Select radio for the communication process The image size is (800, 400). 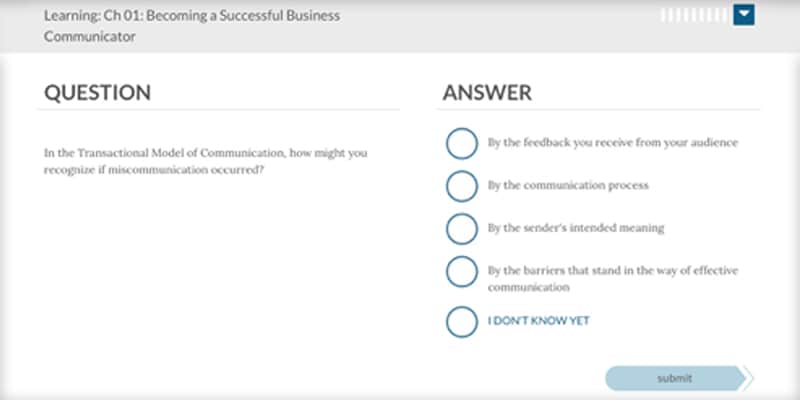point(462,186)
